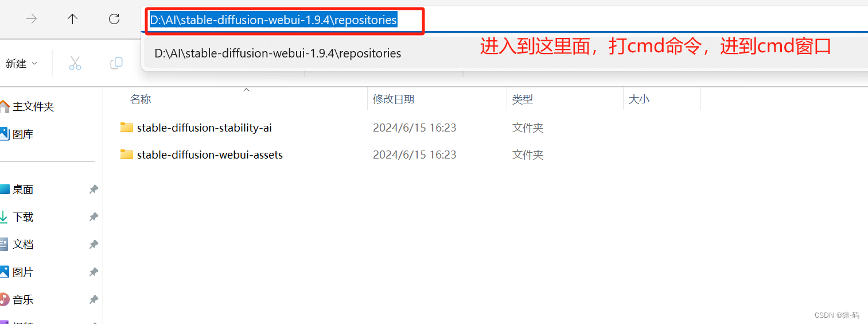Select the stable-diffusion-webui-assets folder name
Image resolution: width=868 pixels, height=324 pixels.
pos(210,155)
